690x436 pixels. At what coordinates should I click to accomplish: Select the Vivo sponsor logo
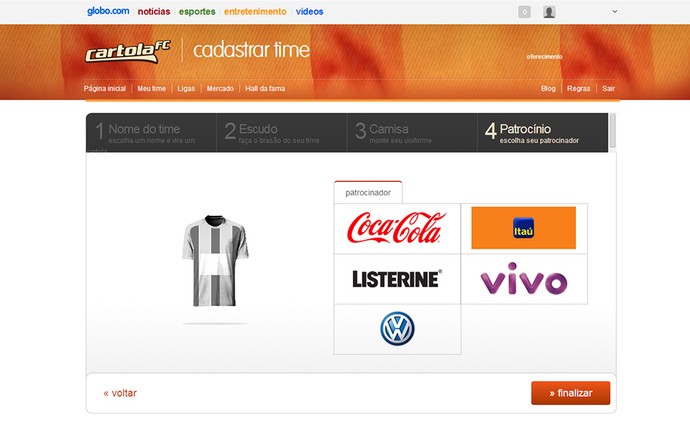(523, 281)
